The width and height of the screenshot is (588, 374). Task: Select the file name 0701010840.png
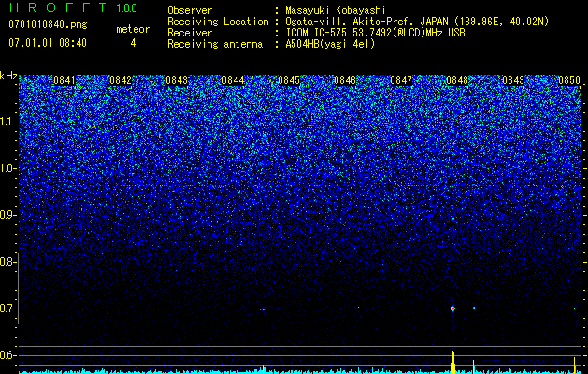pyautogui.click(x=48, y=25)
